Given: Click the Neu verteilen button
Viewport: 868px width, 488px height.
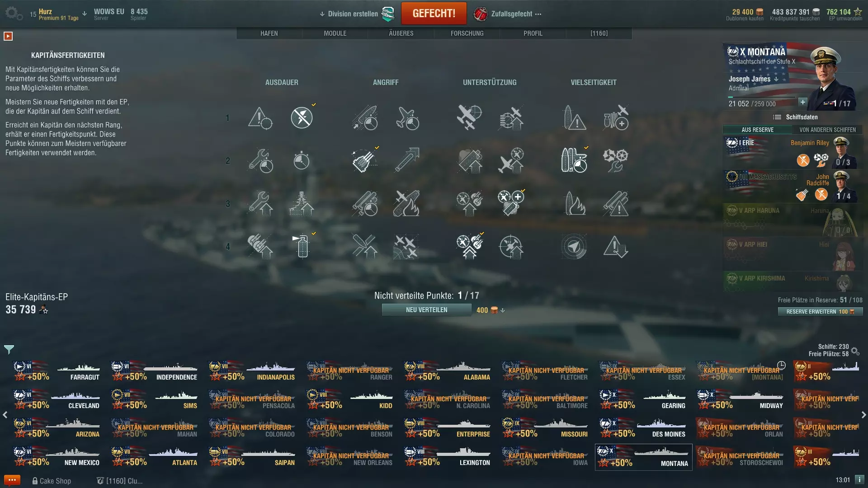Looking at the screenshot, I should coord(426,310).
